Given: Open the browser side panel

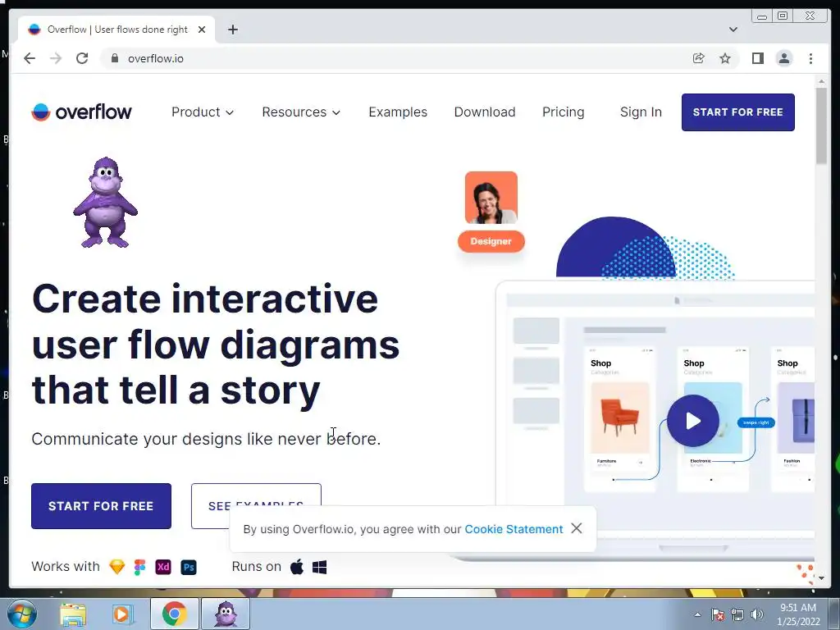Looking at the screenshot, I should 757,58.
